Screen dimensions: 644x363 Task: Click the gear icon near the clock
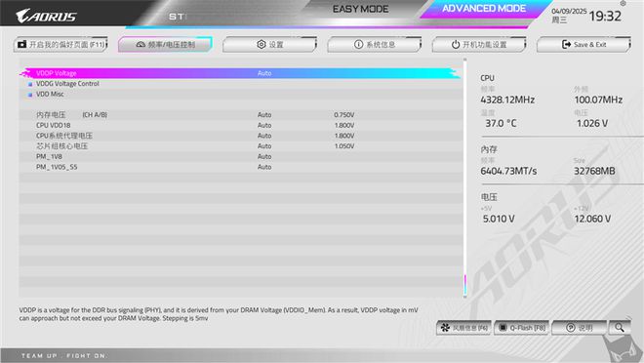coord(624,3)
